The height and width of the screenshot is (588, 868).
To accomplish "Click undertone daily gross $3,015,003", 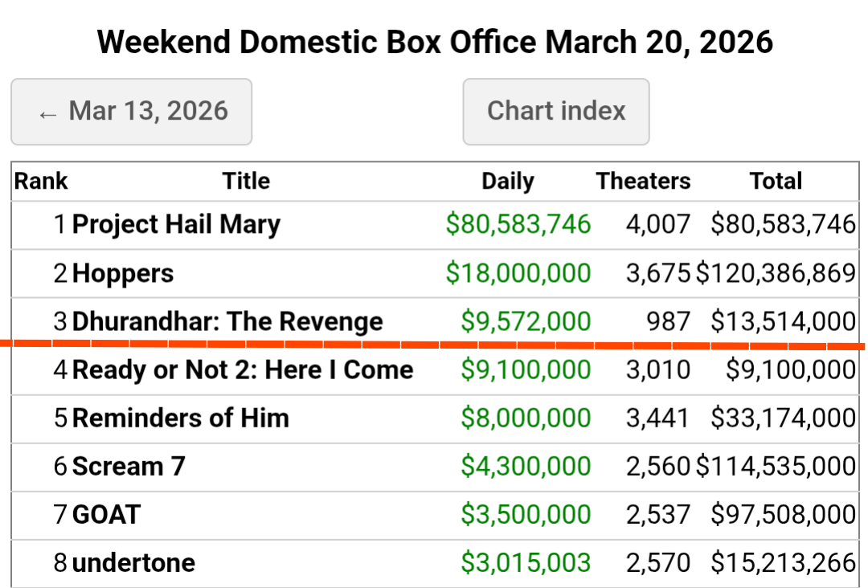I will [x=526, y=562].
